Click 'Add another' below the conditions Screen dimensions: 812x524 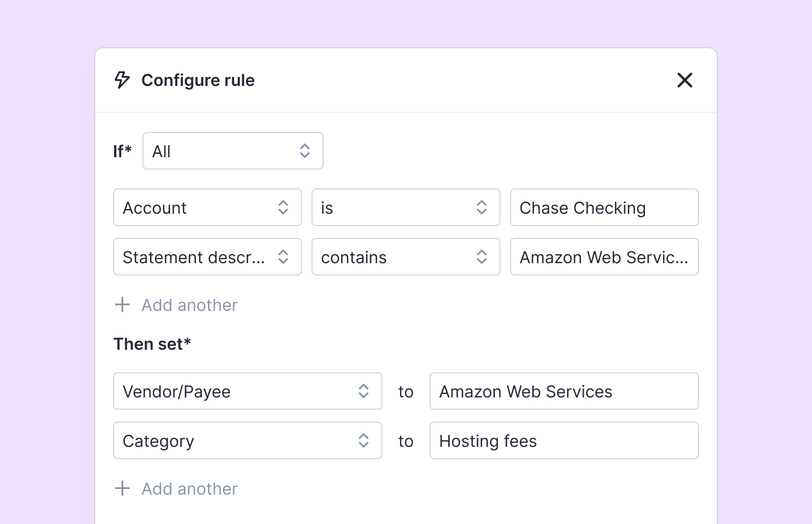(189, 305)
